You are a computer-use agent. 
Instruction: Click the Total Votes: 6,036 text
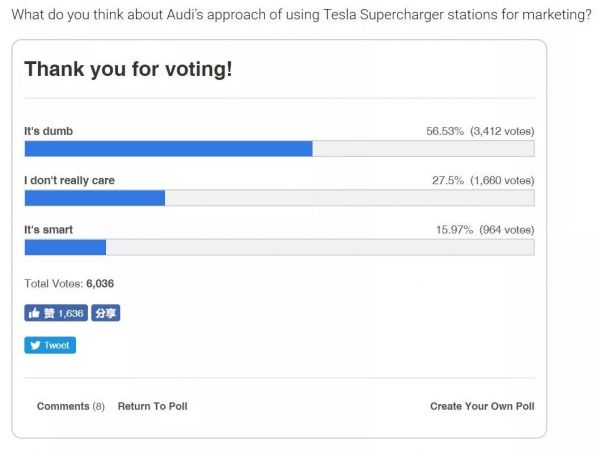point(69,283)
